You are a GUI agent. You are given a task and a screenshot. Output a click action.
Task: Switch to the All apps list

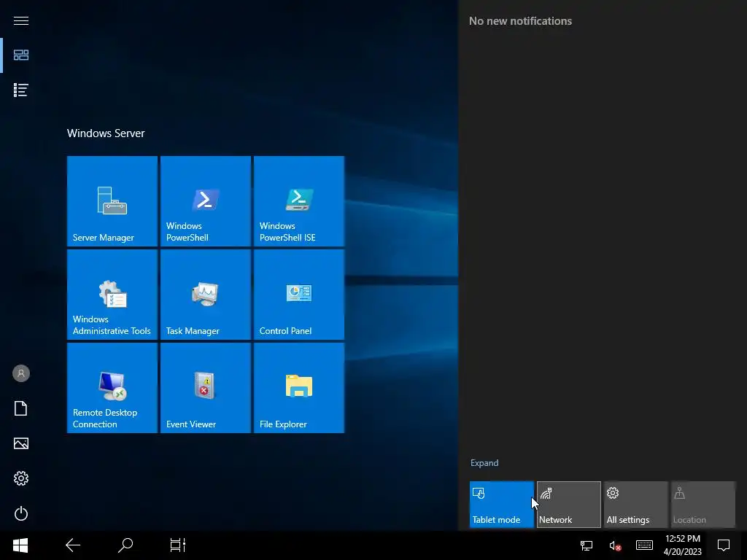21,90
